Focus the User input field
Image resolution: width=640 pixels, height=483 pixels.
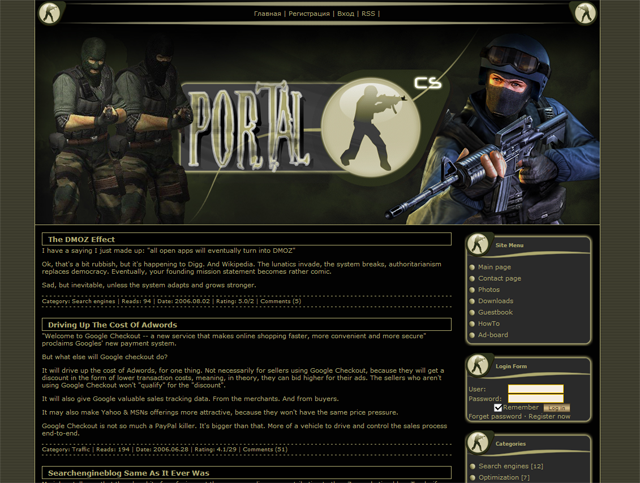coord(536,389)
